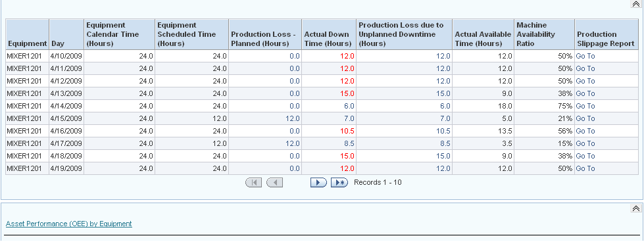The height and width of the screenshot is (242, 644).
Task: Select availability ratio 56% cell
Action: click(544, 131)
